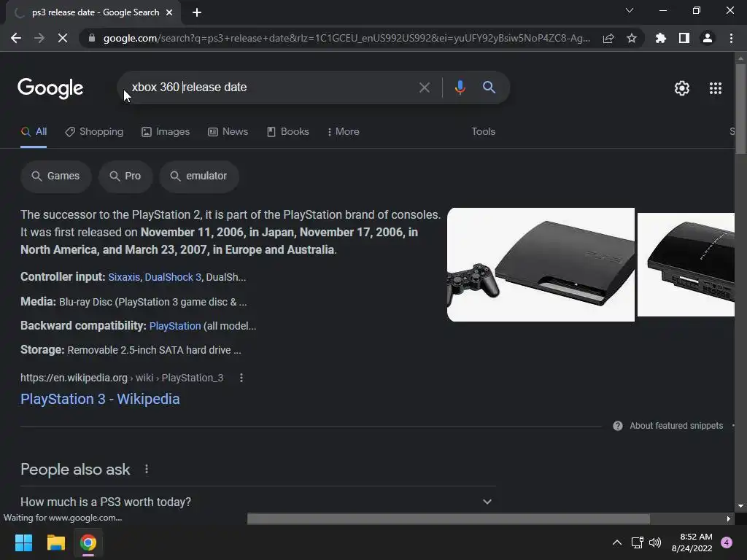
Task: Open the network tray icon
Action: click(x=637, y=542)
